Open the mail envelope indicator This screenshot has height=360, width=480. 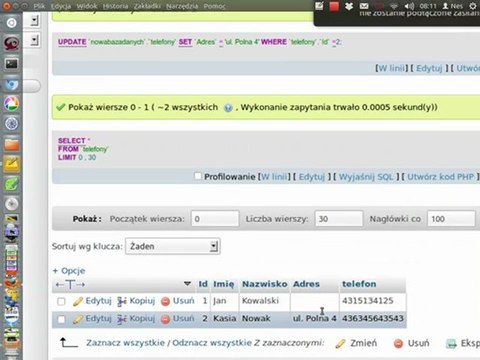364,6
